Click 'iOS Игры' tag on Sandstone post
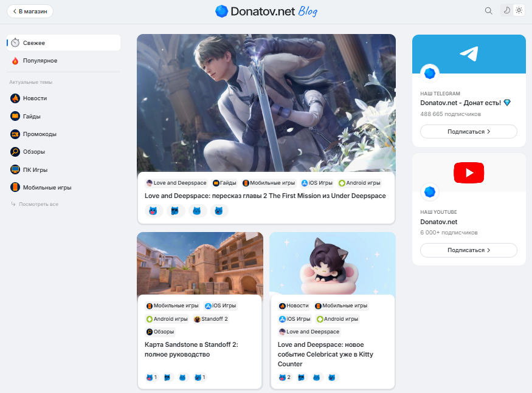This screenshot has height=393, width=532. pos(220,306)
